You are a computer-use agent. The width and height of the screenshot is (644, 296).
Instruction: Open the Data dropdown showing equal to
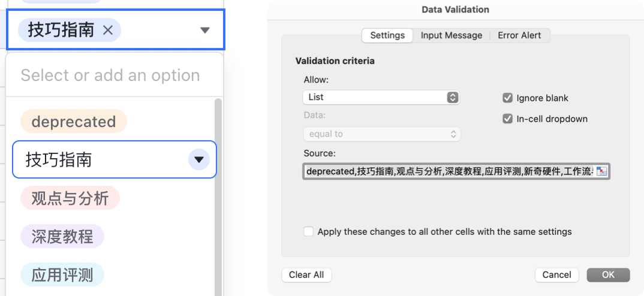[381, 134]
